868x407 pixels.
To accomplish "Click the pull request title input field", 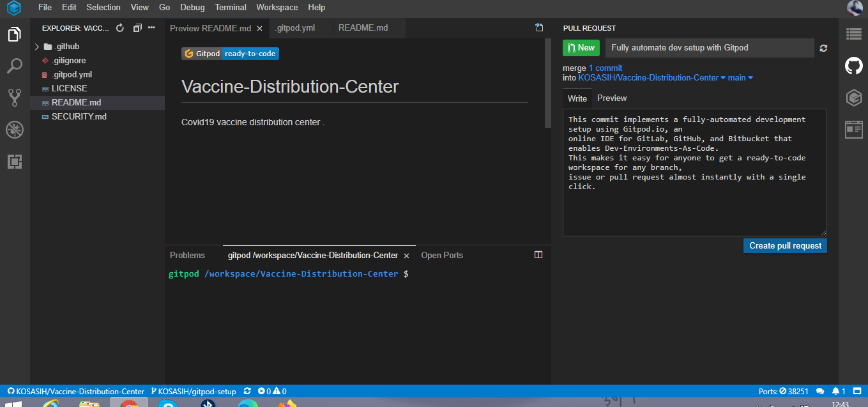I will [x=710, y=48].
